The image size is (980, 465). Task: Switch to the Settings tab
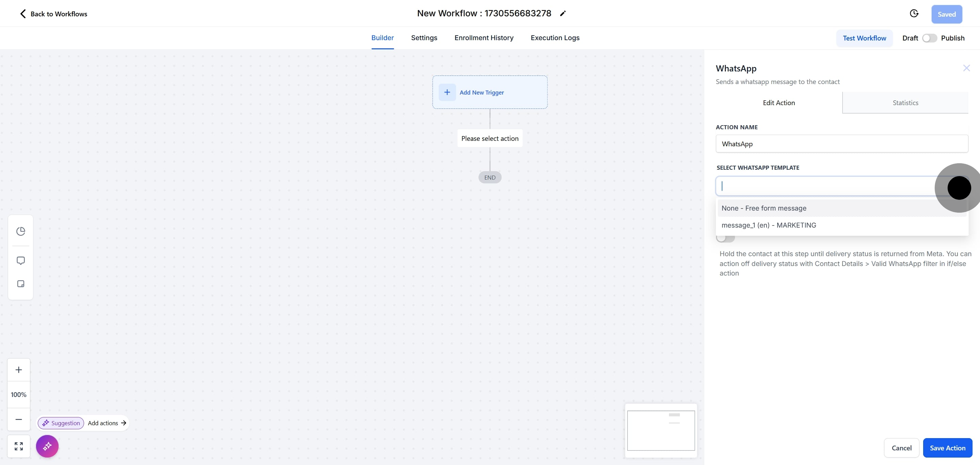[x=424, y=38]
